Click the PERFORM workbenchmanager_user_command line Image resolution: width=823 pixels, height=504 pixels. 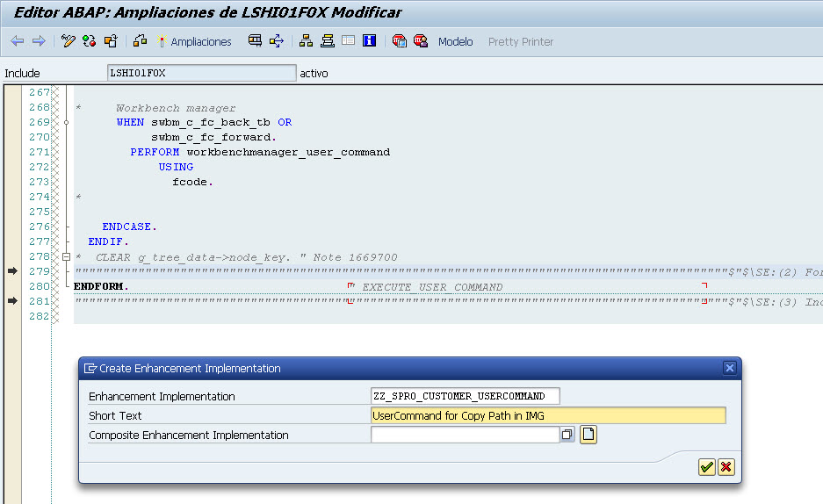(x=260, y=152)
